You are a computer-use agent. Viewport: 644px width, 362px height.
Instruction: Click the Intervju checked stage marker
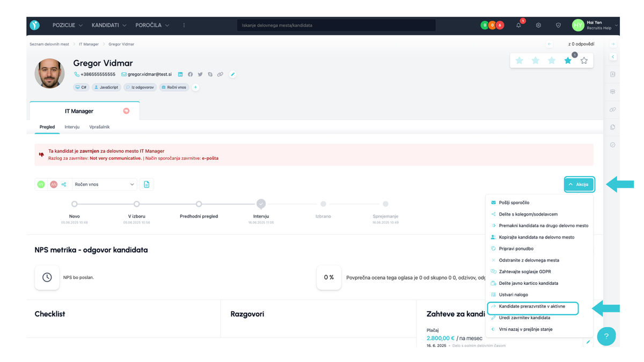click(261, 204)
